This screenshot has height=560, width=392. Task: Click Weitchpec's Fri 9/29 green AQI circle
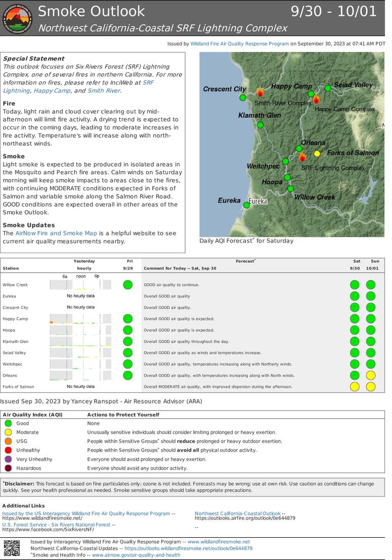[x=127, y=364]
